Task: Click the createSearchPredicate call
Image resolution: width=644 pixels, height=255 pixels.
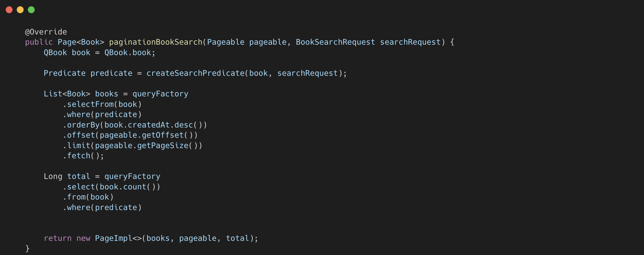Action: pos(195,73)
